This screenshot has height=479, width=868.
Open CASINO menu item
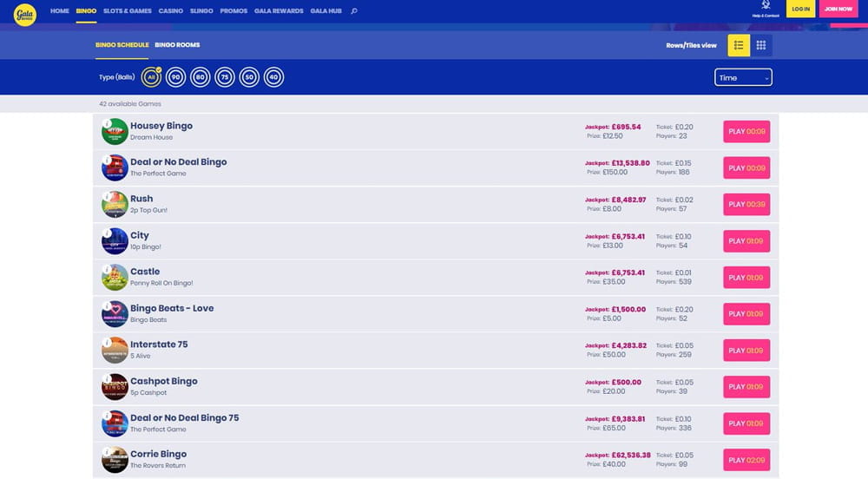click(170, 11)
